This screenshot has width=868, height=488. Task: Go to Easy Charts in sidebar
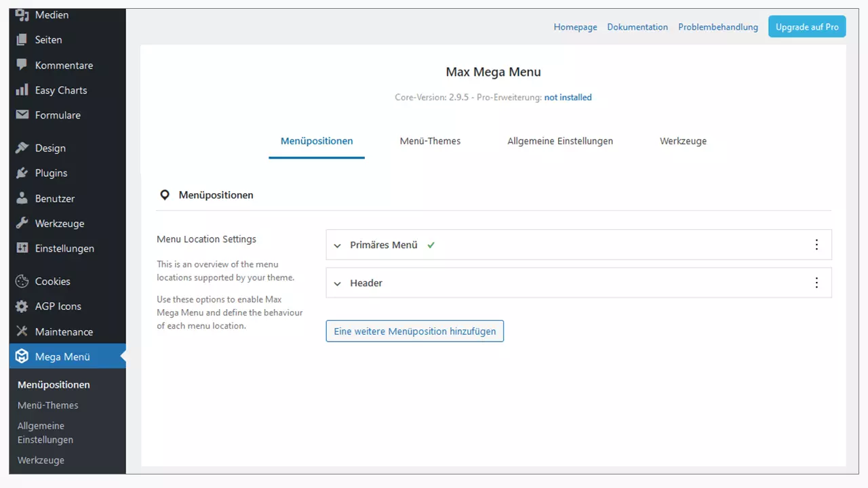click(x=61, y=90)
